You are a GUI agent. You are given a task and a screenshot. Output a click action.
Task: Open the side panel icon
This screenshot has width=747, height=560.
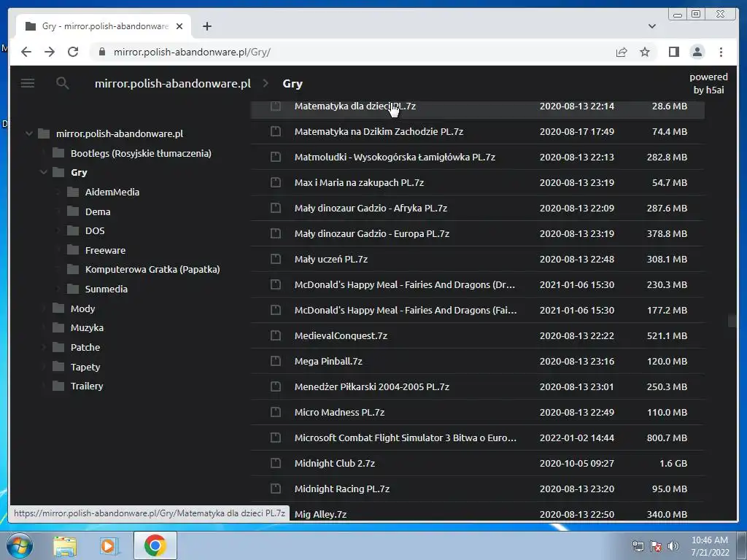[x=673, y=52]
